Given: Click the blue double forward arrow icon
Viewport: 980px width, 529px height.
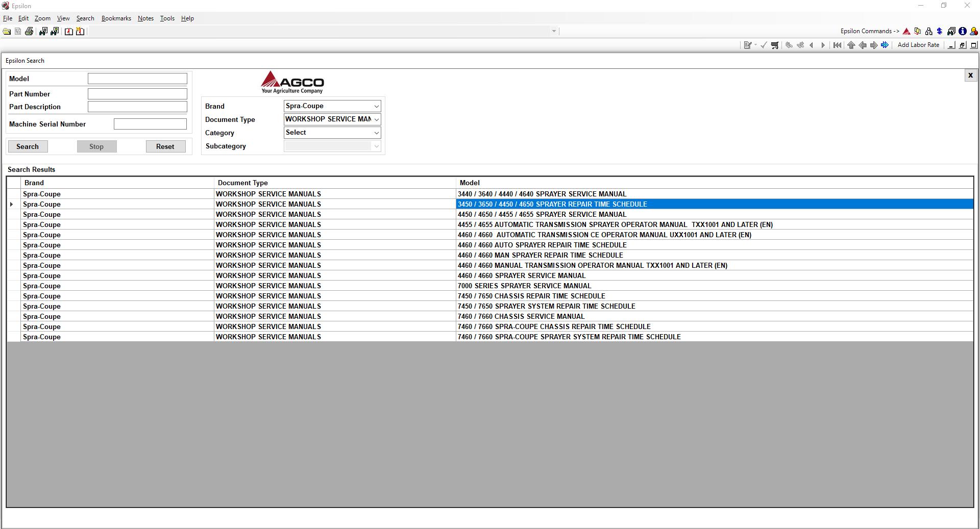Looking at the screenshot, I should pos(885,45).
